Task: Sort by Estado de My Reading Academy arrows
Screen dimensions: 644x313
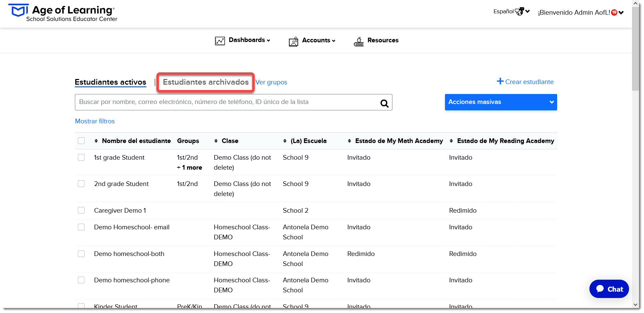Action: pos(451,141)
